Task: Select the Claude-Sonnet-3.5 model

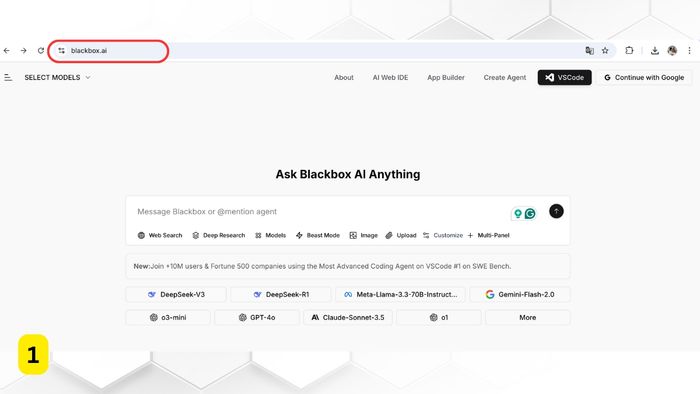Action: point(348,318)
